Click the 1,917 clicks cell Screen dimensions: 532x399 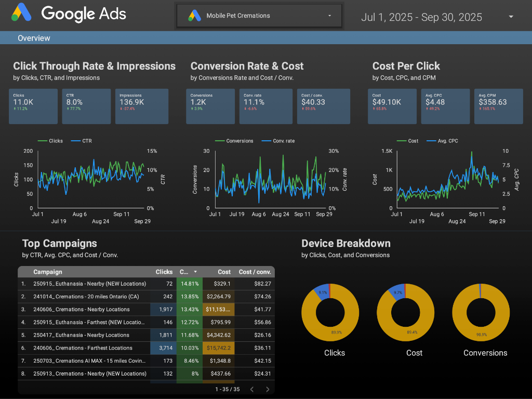pos(164,310)
